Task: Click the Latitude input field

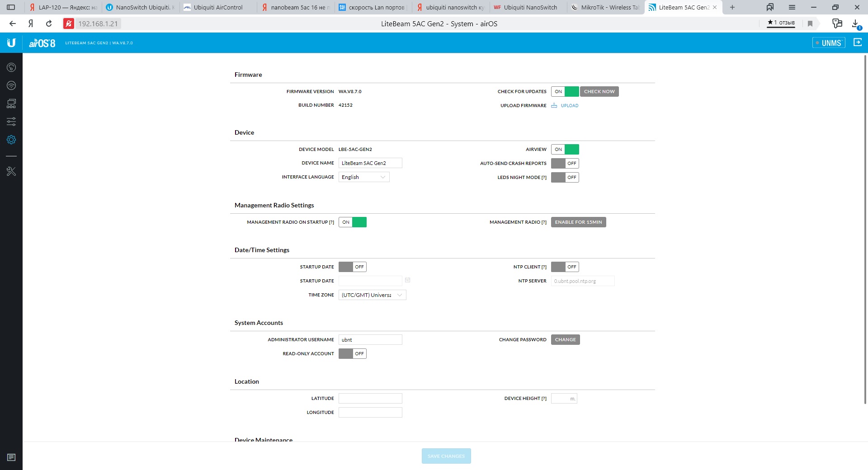Action: (370, 399)
